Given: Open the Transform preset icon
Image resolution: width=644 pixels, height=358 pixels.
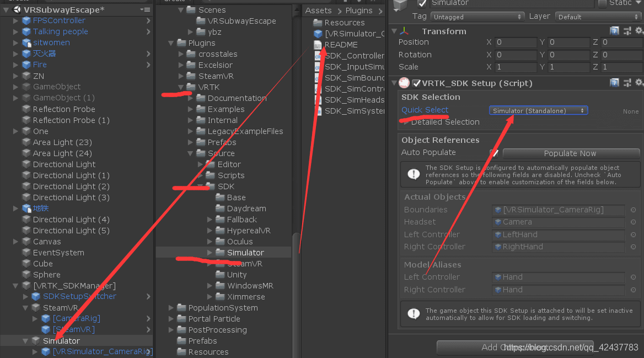Looking at the screenshot, I should point(627,31).
